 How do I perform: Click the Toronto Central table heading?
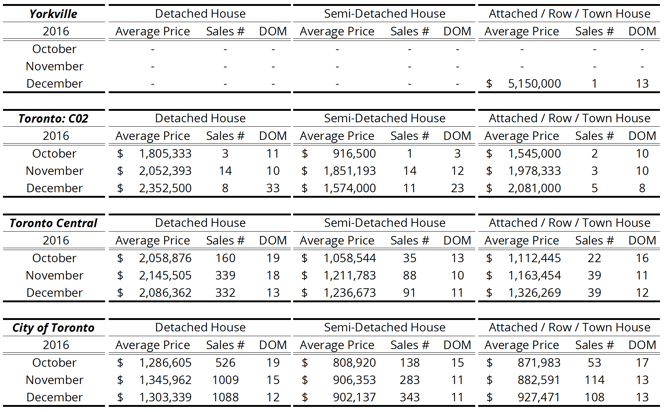coord(53,223)
